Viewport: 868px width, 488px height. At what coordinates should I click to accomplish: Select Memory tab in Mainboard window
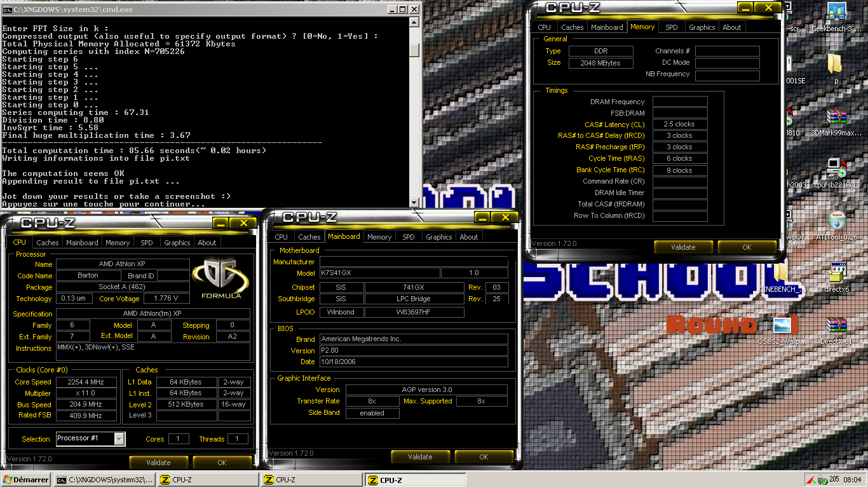point(379,237)
